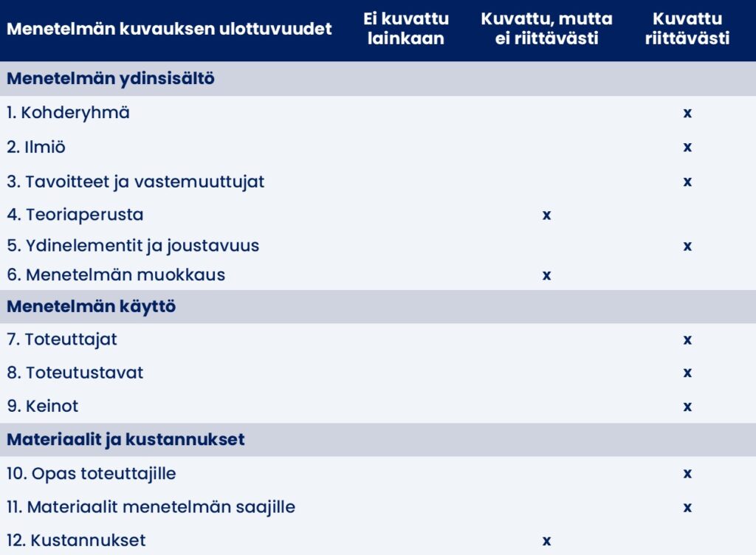Click the Ei kuvattu lainkaan column header
The height and width of the screenshot is (555, 756).
tap(406, 29)
